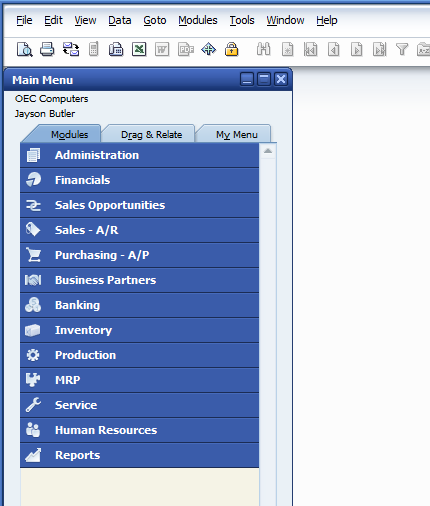Image resolution: width=430 pixels, height=506 pixels.
Task: Expand the Sales - A/R module
Action: (139, 230)
